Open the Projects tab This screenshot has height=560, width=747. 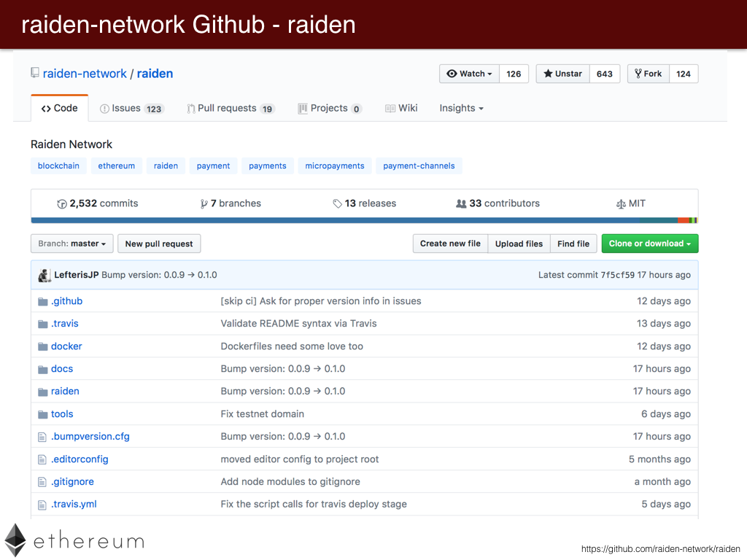pos(330,109)
